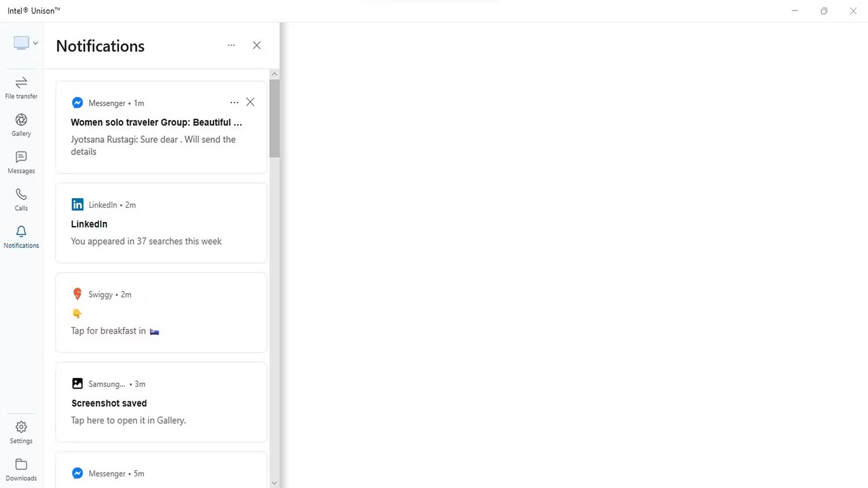Expand the device selector dropdown arrow
868x488 pixels.
pyautogui.click(x=35, y=43)
